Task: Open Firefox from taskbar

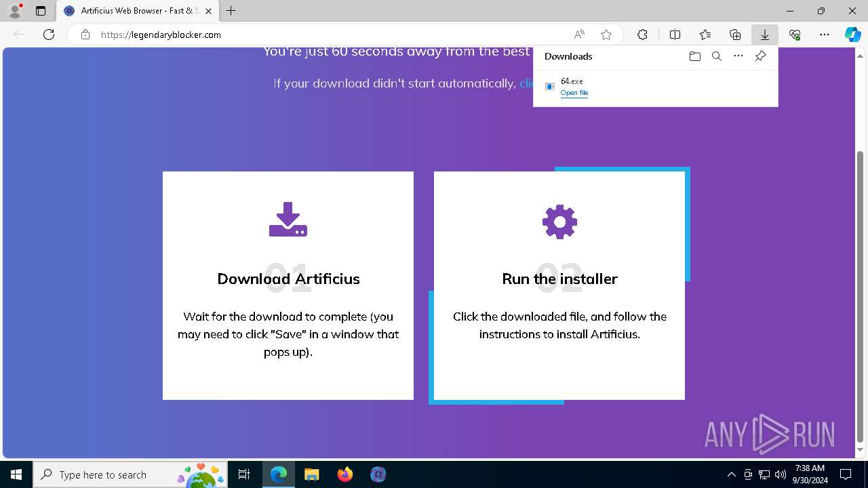Action: (x=344, y=474)
